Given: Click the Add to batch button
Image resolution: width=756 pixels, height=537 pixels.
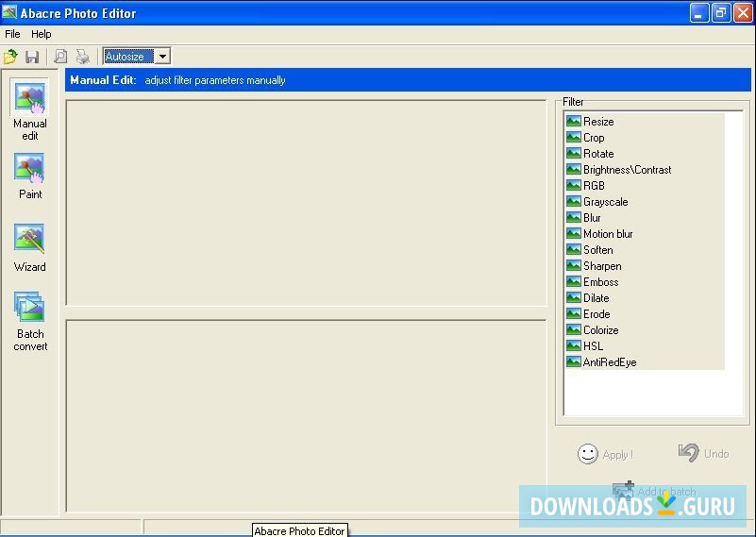Looking at the screenshot, I should 654,491.
